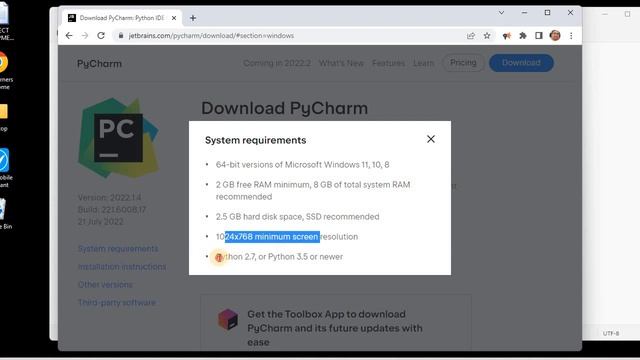Click Build: 221.6008.17 text

(x=112, y=210)
